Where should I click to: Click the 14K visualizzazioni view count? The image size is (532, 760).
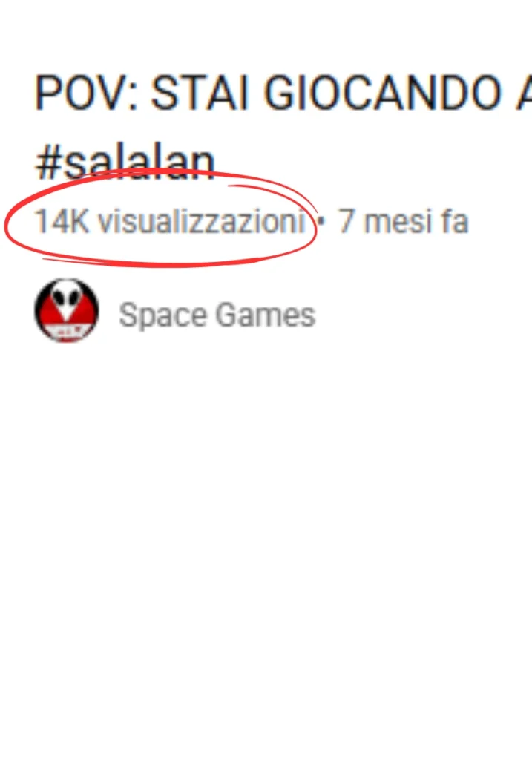[170, 221]
